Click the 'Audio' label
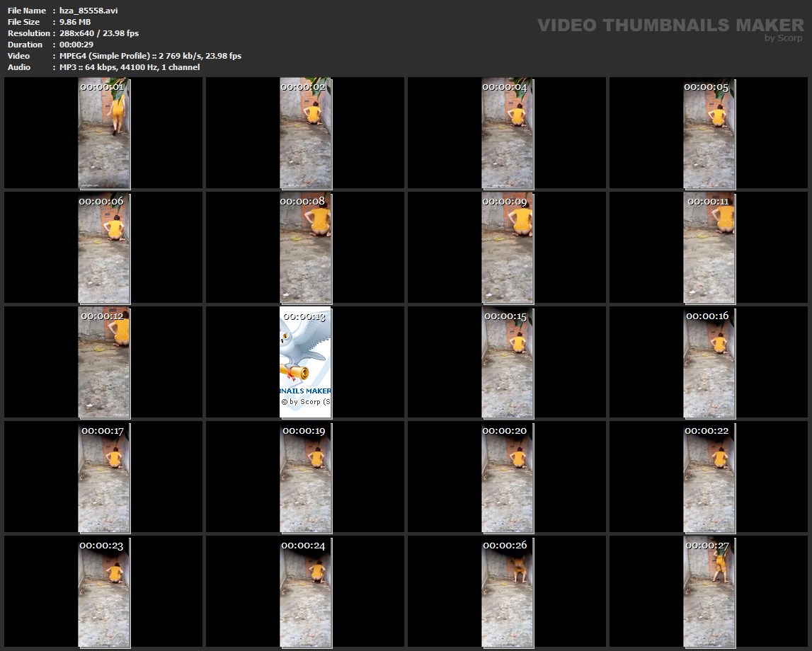 point(19,67)
